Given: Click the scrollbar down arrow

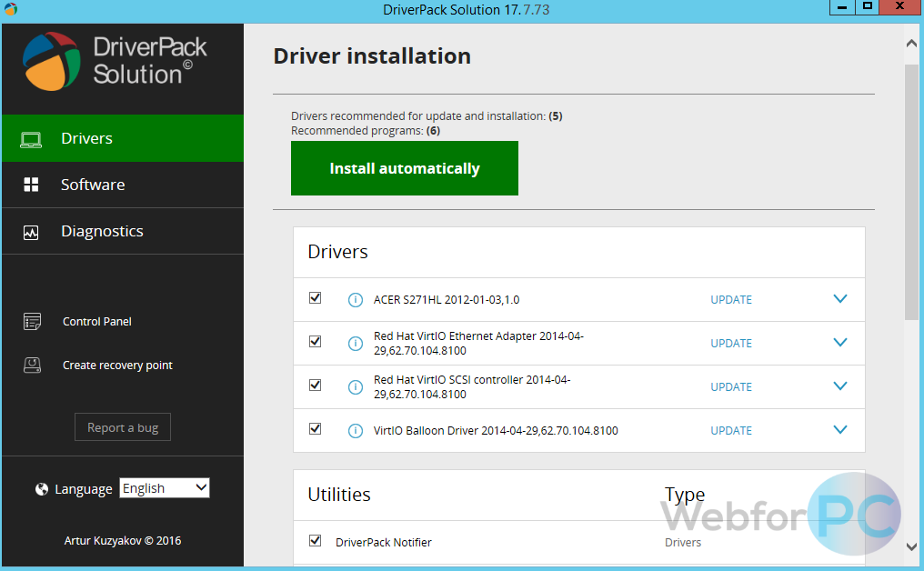Looking at the screenshot, I should [910, 547].
